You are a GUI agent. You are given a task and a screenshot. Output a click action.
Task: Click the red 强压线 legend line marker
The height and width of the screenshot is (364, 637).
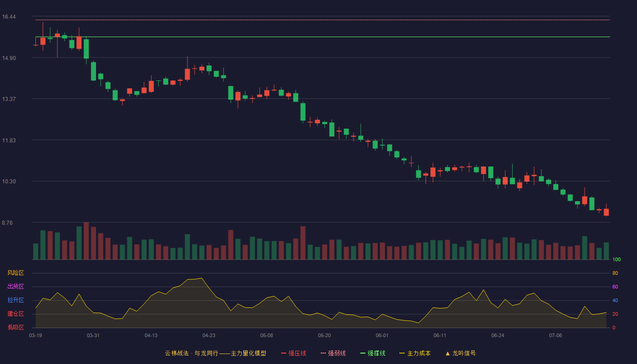click(x=283, y=353)
